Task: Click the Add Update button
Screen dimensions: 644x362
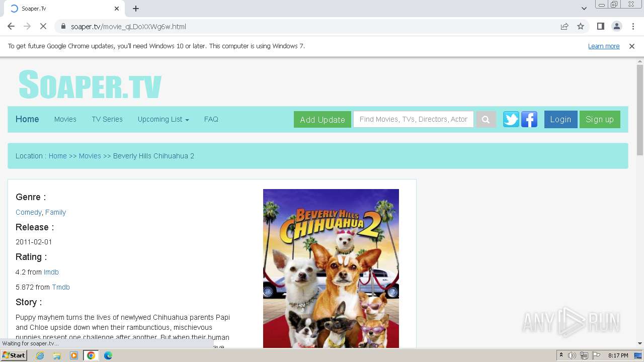Action: click(323, 120)
